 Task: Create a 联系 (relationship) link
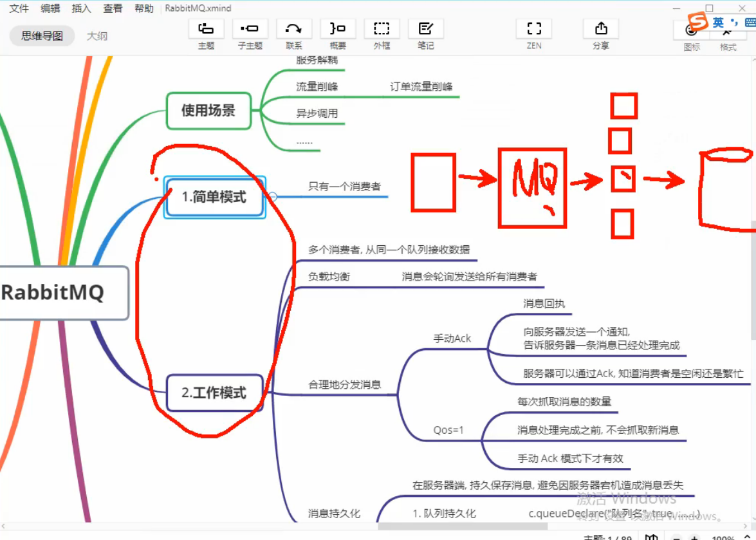[x=294, y=33]
